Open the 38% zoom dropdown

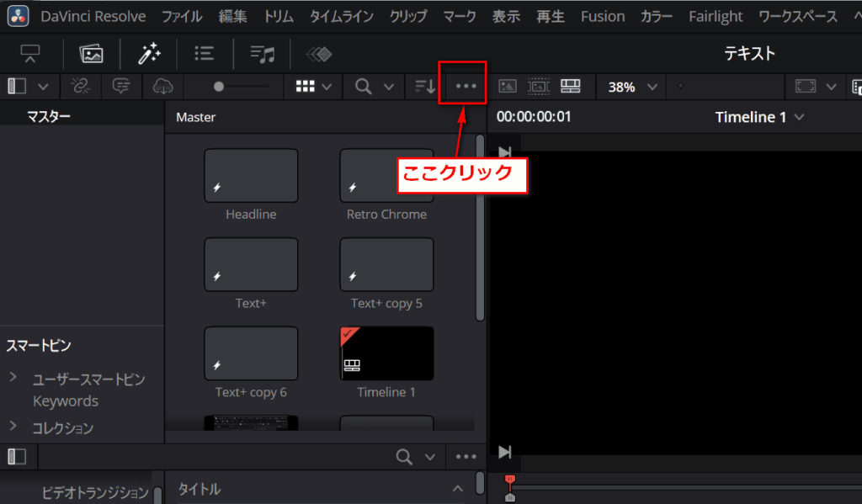click(x=632, y=87)
